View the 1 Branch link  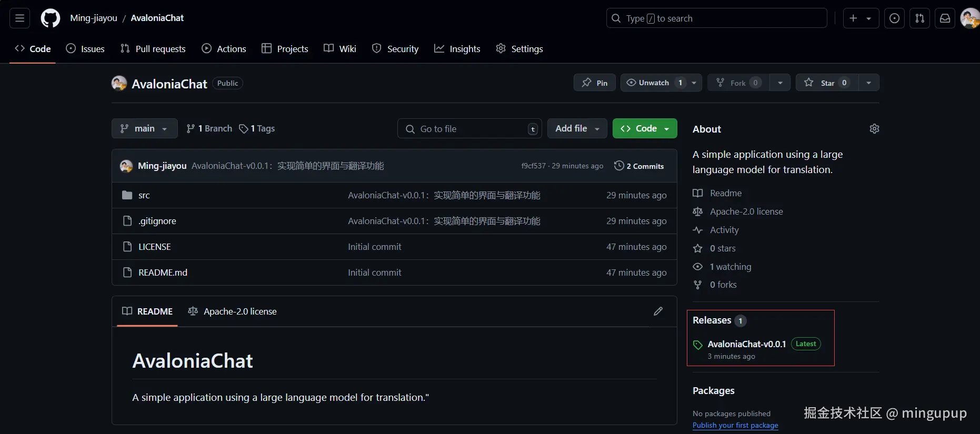tap(209, 128)
